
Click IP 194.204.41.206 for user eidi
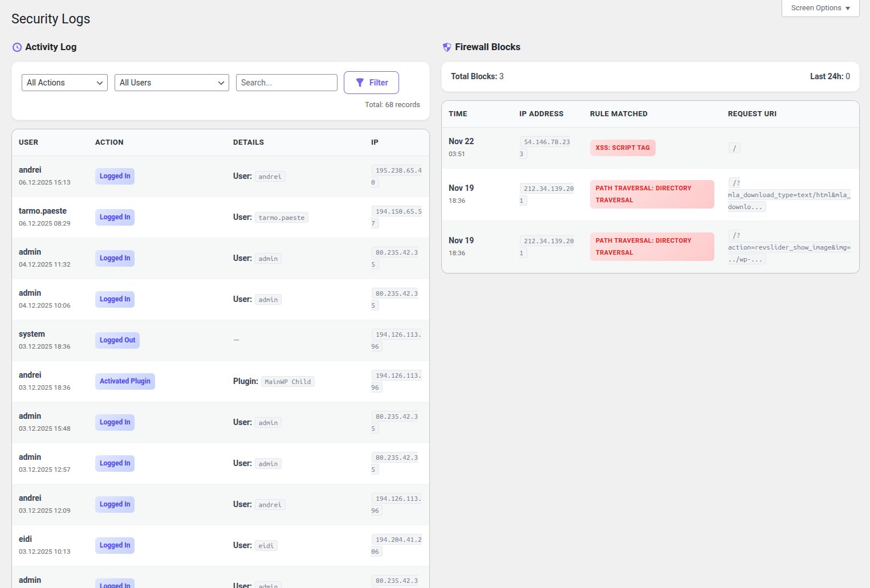point(397,545)
